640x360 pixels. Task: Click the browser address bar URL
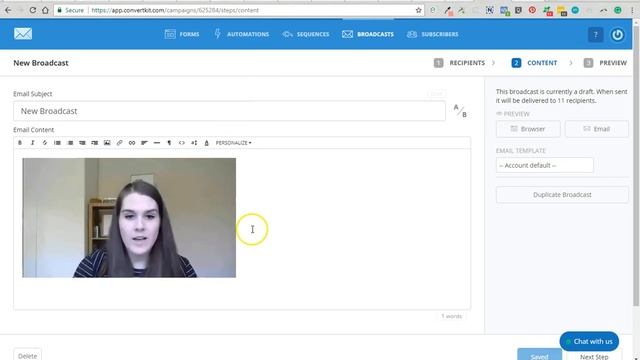pos(175,10)
